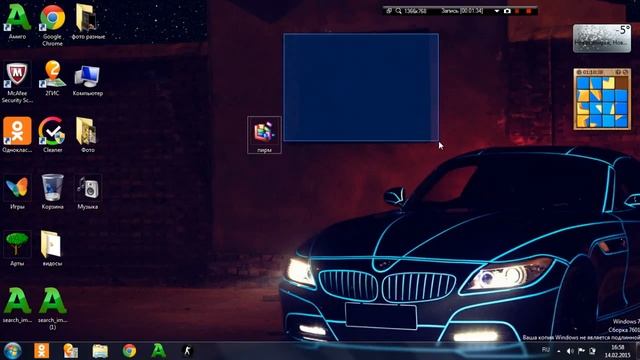Select the 2ГИС desktop shortcut
Image resolution: width=640 pixels, height=360 pixels.
click(x=52, y=78)
